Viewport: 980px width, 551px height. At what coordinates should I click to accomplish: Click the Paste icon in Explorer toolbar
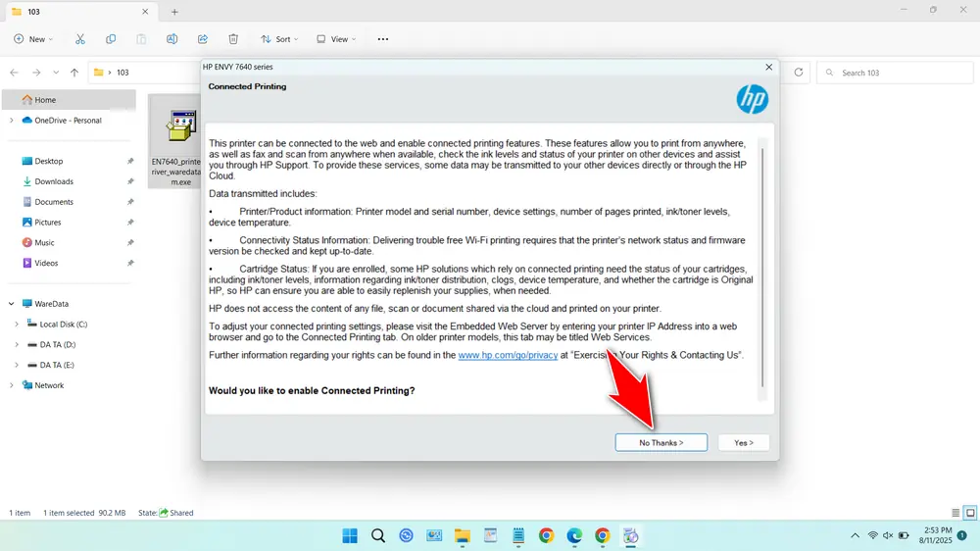tap(141, 39)
